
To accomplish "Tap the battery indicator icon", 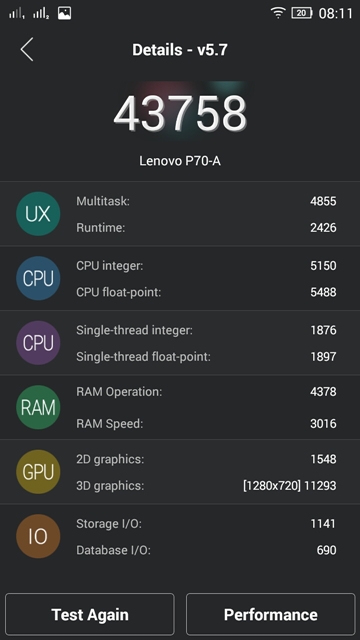I will point(302,13).
